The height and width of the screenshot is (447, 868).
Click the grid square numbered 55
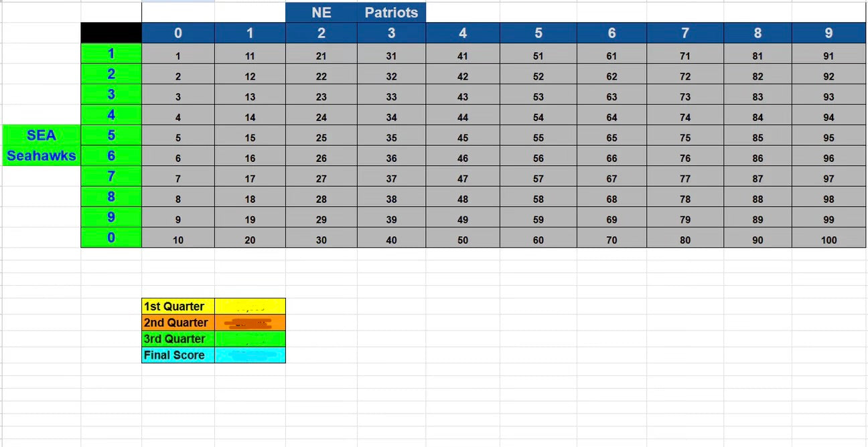pos(538,138)
